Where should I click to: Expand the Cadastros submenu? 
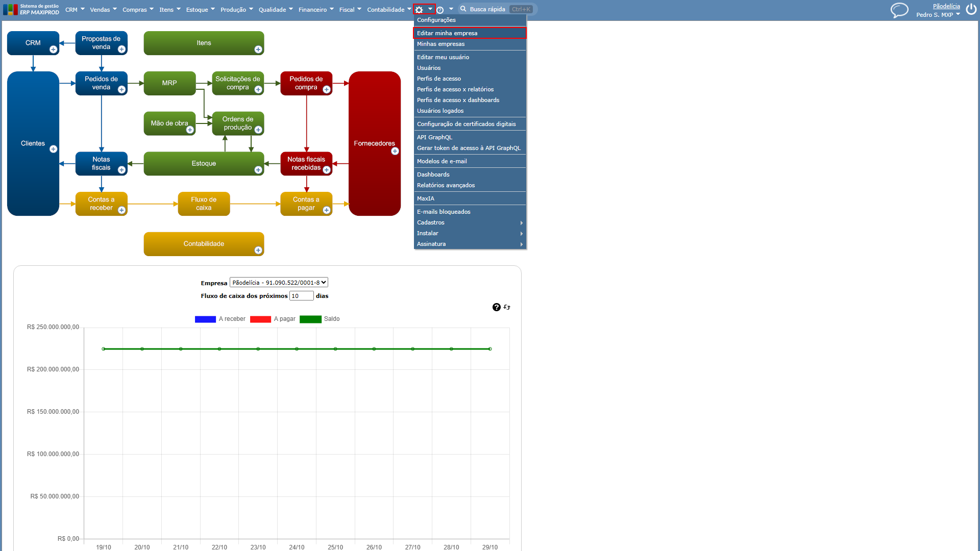pyautogui.click(x=470, y=222)
